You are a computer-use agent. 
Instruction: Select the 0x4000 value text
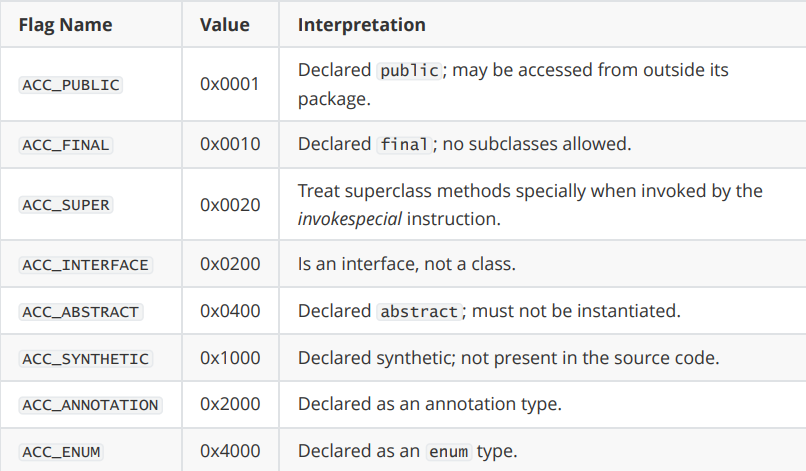coord(230,451)
